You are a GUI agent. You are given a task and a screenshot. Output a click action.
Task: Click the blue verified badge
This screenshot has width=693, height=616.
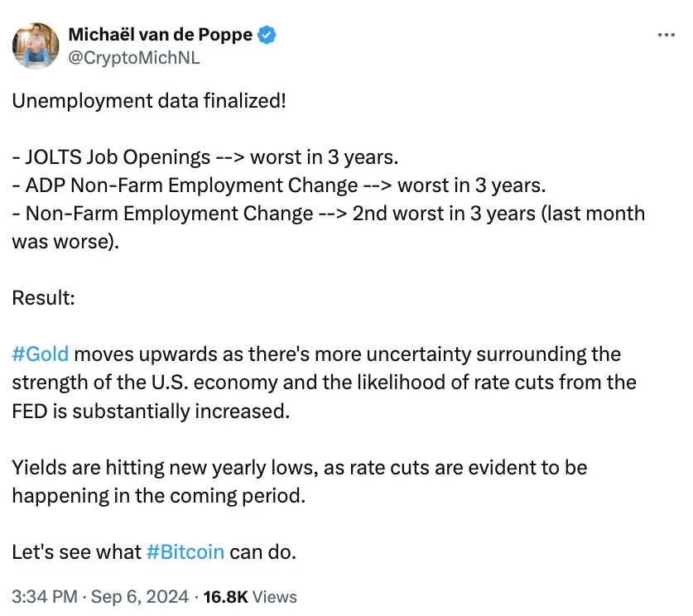[x=267, y=35]
